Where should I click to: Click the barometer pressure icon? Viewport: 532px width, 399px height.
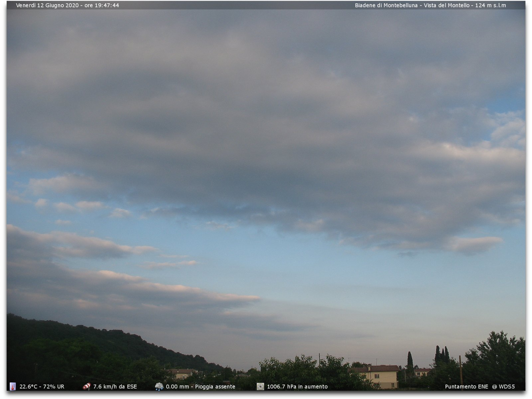point(260,386)
